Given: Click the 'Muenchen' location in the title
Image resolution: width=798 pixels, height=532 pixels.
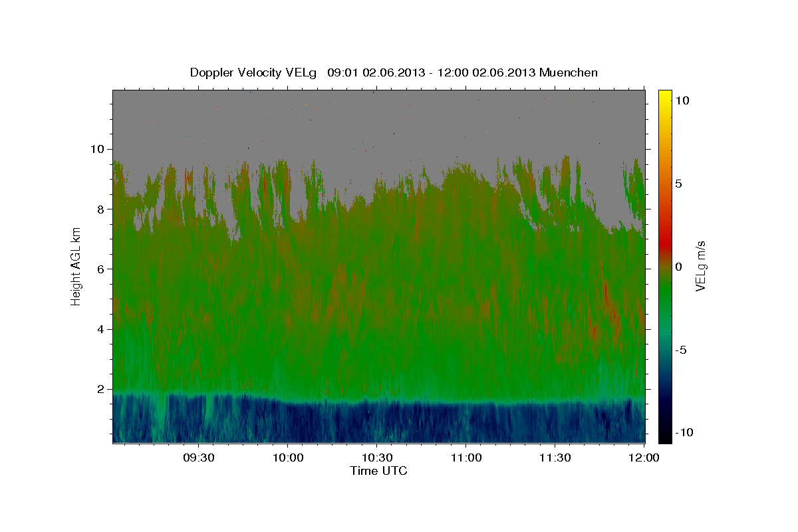Looking at the screenshot, I should tap(569, 72).
